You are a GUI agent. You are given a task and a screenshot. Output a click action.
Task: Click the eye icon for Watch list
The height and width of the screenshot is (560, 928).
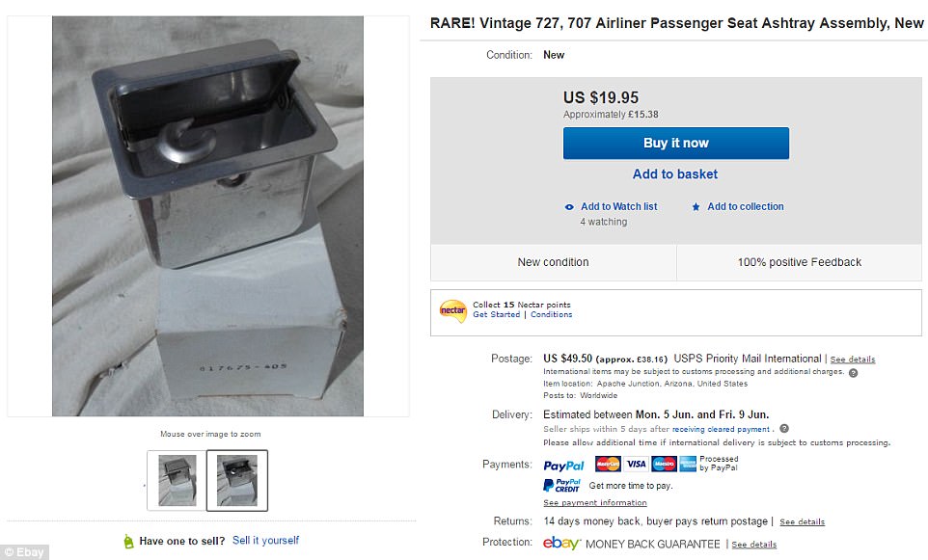[569, 207]
